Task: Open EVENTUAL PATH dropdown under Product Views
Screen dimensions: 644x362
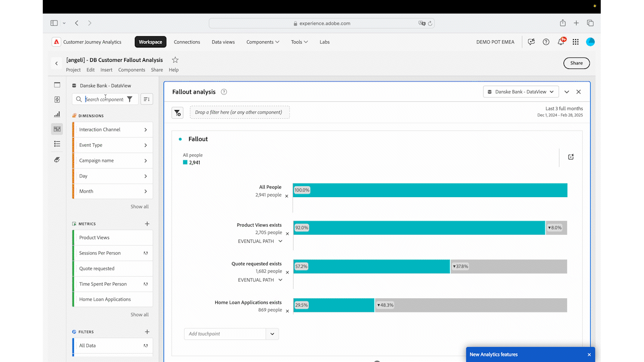Action: (x=260, y=241)
